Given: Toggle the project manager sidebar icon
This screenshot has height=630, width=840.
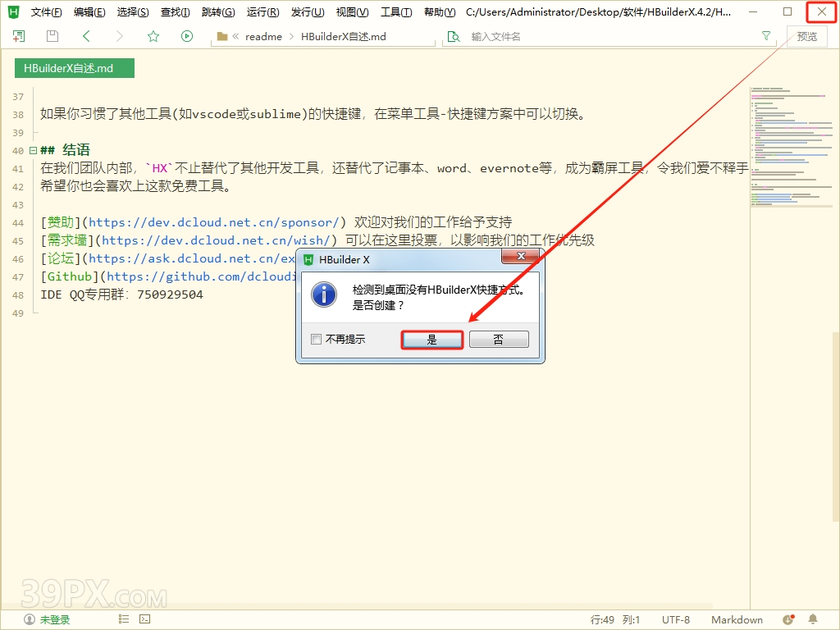Looking at the screenshot, I should [x=19, y=36].
